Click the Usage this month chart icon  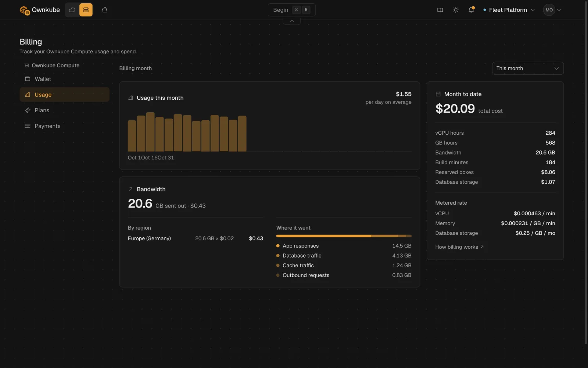coord(130,98)
